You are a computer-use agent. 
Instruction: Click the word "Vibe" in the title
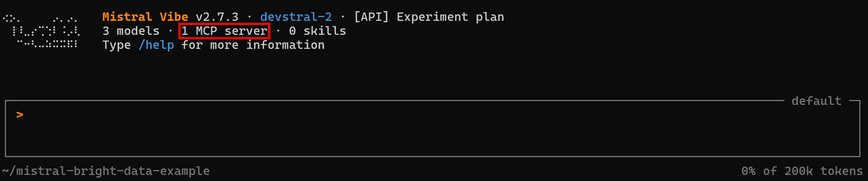tap(173, 17)
